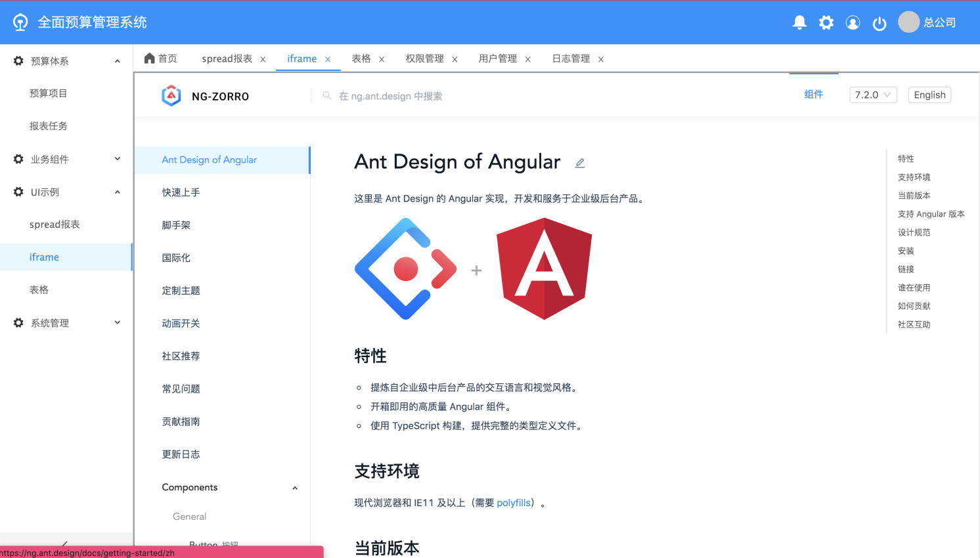The height and width of the screenshot is (558, 980).
Task: Close the iframe tab
Action: pyautogui.click(x=328, y=59)
